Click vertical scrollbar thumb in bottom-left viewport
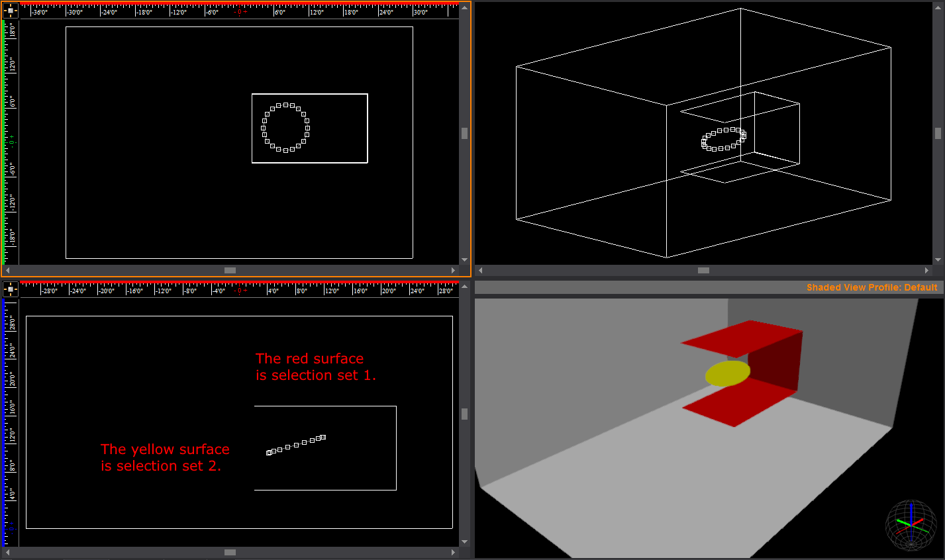This screenshot has width=945, height=560. [464, 414]
